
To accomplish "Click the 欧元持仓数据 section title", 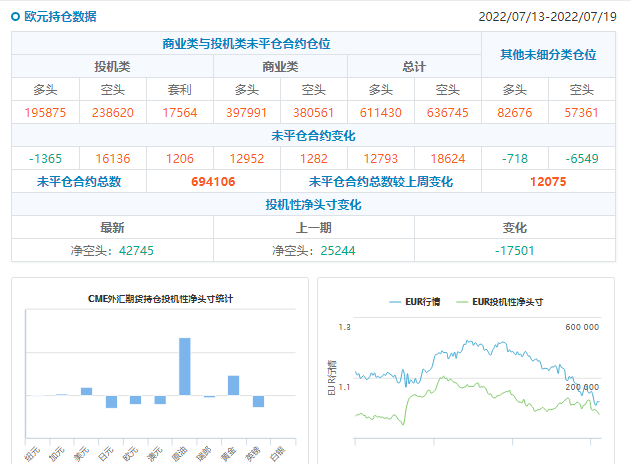I will (x=60, y=16).
